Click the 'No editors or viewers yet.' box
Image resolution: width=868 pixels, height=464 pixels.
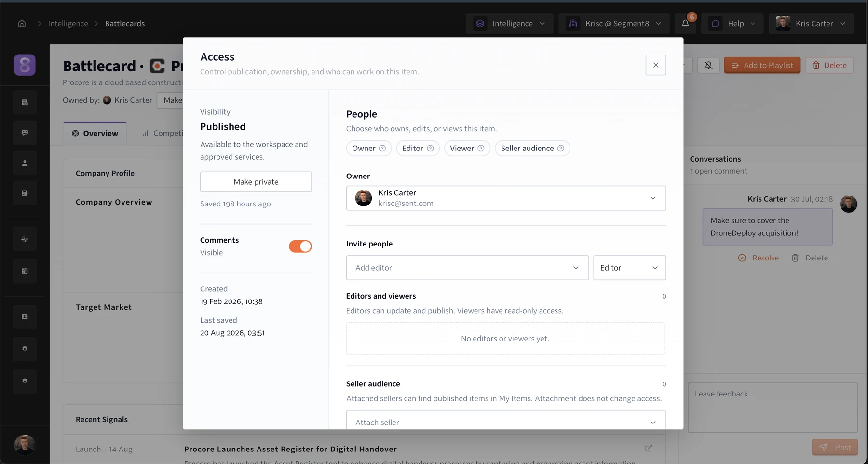pos(505,339)
